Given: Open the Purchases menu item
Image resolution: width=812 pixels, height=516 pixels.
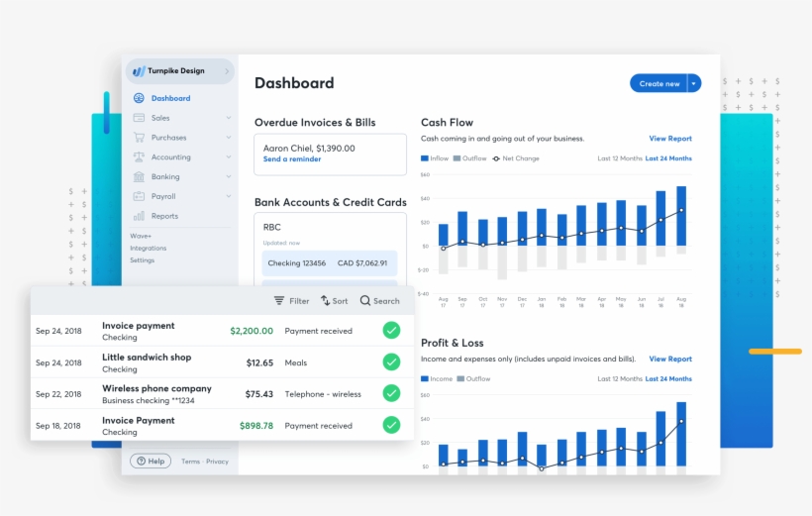Looking at the screenshot, I should [x=168, y=138].
